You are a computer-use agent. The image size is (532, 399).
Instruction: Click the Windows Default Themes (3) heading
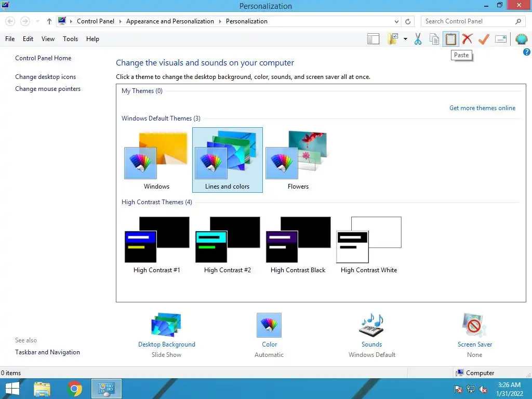(161, 118)
